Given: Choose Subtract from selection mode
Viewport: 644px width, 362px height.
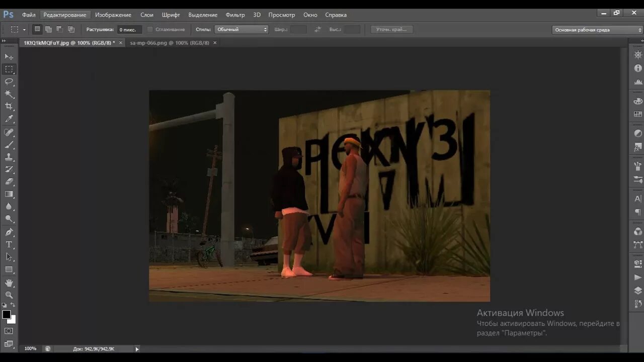Looking at the screenshot, I should click(x=59, y=29).
